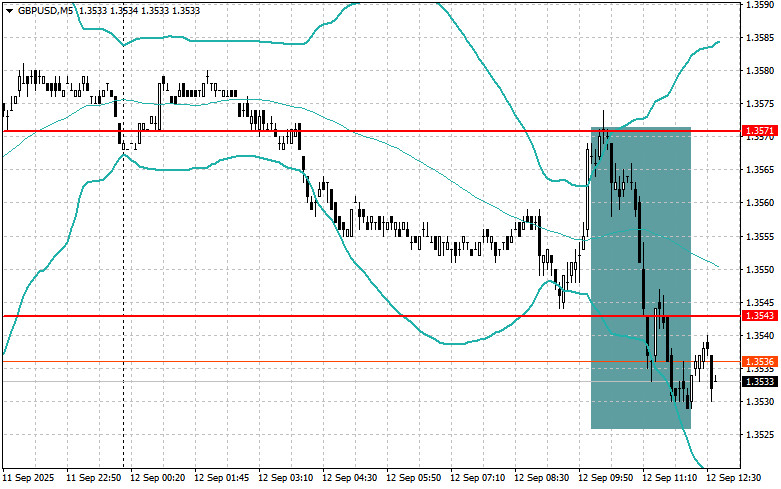Click the 12 Sep 00:20 time label
Screen dimensions: 781x489
[x=157, y=478]
